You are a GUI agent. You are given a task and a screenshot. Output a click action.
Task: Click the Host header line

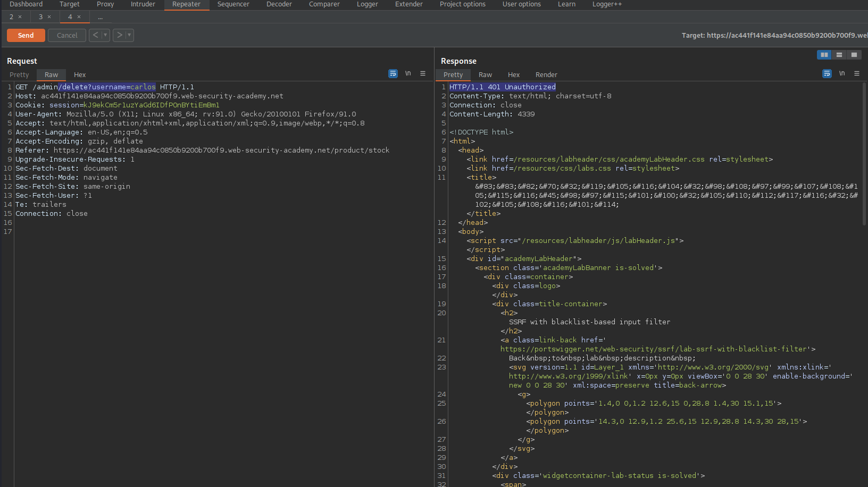[149, 96]
